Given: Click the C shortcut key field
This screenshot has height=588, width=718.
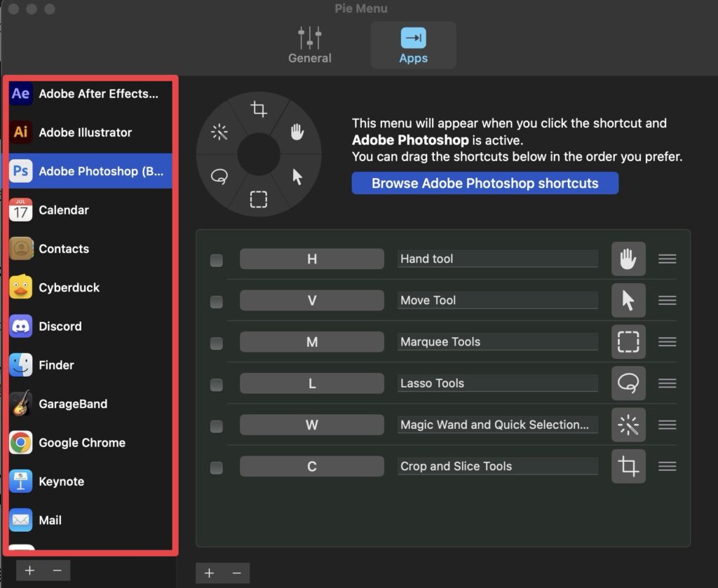Looking at the screenshot, I should click(x=312, y=466).
